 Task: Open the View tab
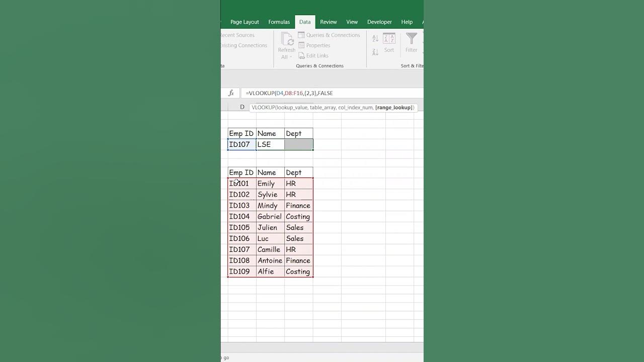coord(352,22)
